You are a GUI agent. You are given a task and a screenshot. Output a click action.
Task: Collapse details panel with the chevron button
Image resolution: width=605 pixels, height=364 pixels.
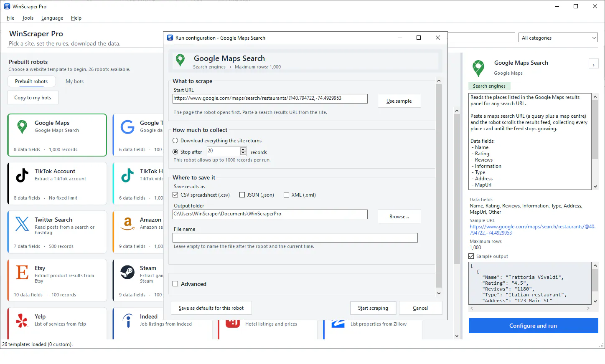coord(593,64)
